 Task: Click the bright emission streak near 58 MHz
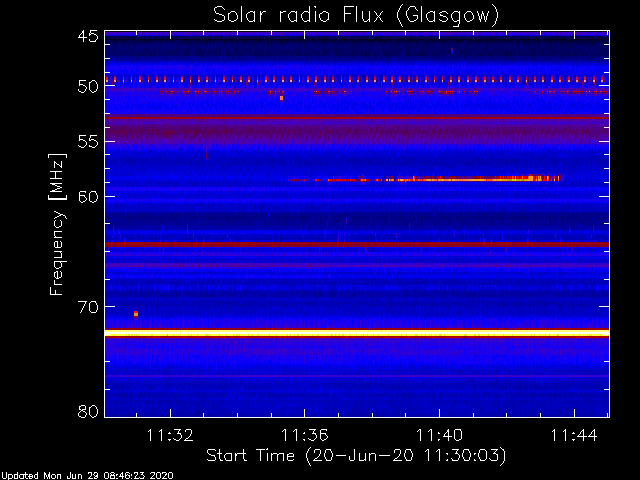(x=424, y=179)
